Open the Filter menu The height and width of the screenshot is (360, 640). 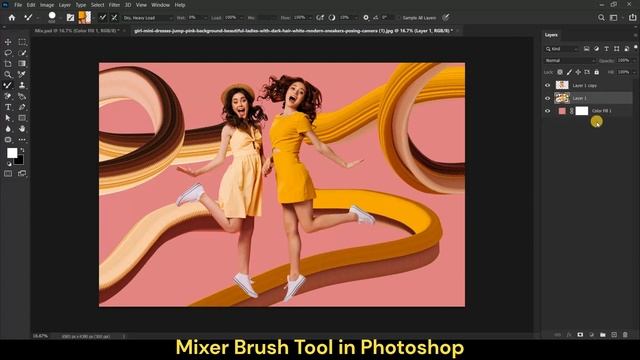pos(114,5)
